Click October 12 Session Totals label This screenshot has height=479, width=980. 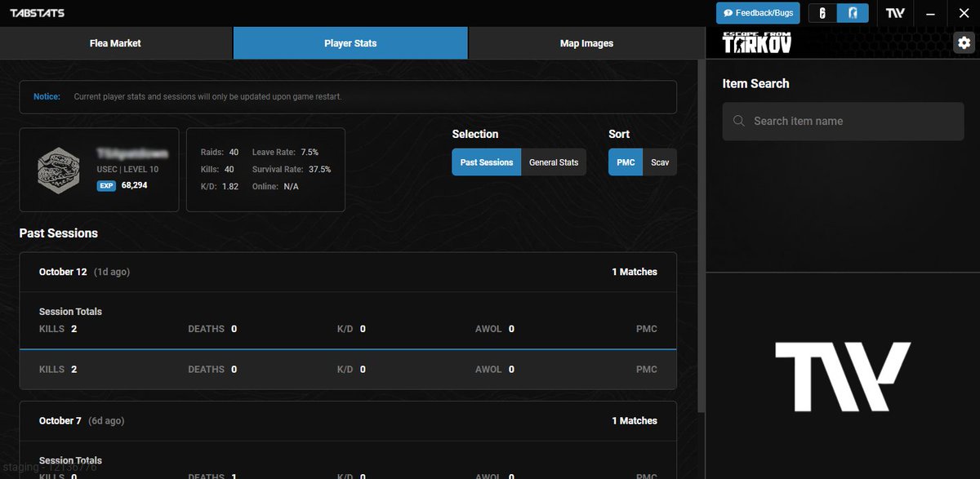point(70,312)
